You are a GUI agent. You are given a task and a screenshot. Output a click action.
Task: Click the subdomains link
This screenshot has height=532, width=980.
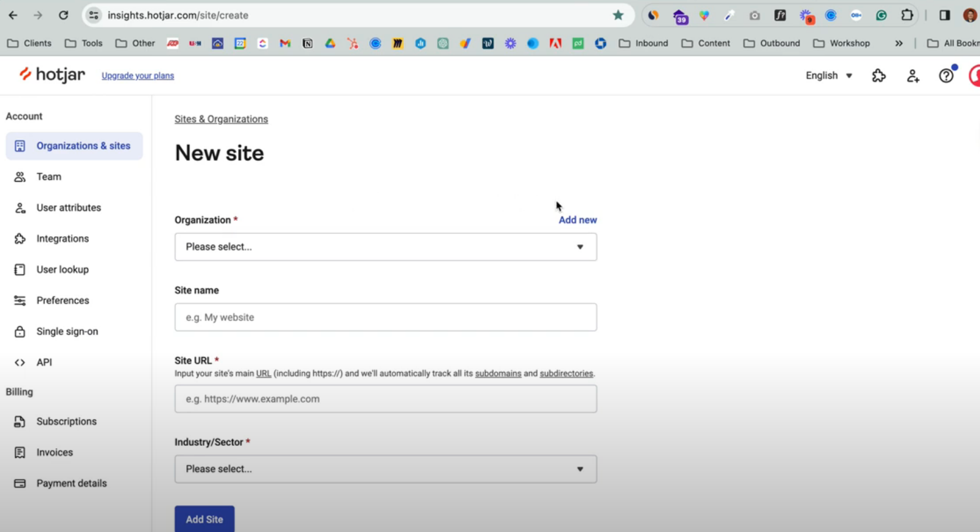pyautogui.click(x=498, y=373)
